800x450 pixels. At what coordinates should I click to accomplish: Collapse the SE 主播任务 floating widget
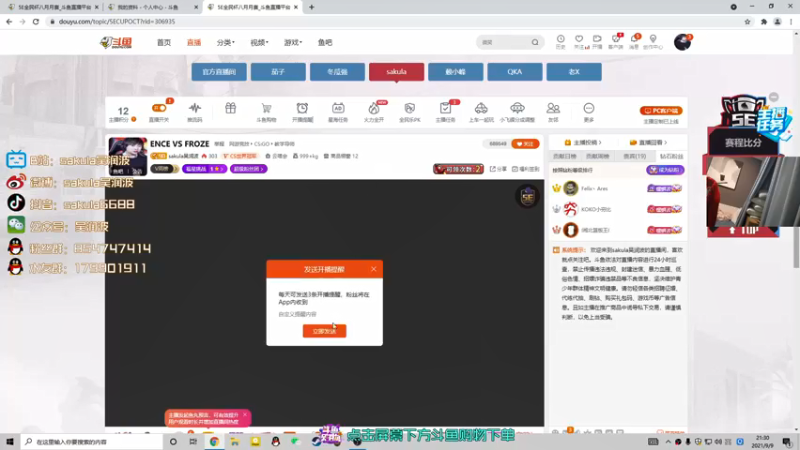(x=774, y=96)
